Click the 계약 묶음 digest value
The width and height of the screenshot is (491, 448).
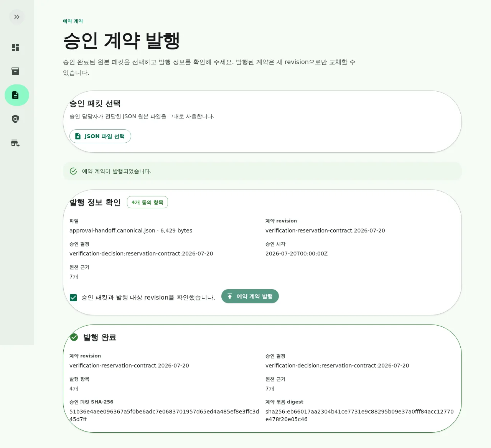[359, 415]
